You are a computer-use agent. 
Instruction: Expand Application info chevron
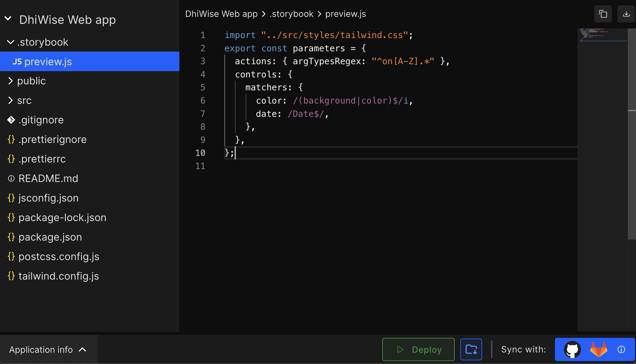click(x=82, y=349)
